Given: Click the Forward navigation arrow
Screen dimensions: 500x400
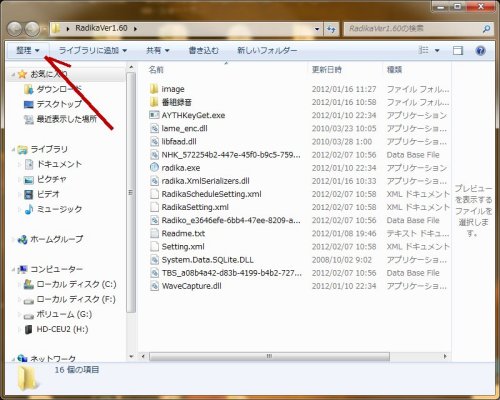Looking at the screenshot, I should pyautogui.click(x=32, y=29).
